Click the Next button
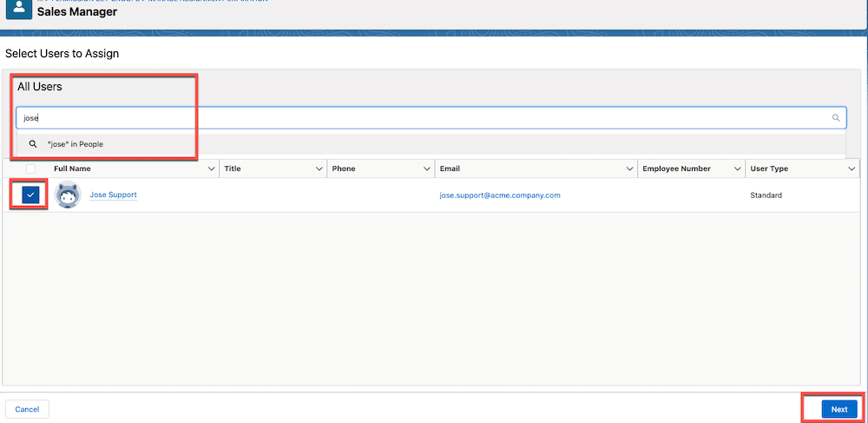 (839, 409)
